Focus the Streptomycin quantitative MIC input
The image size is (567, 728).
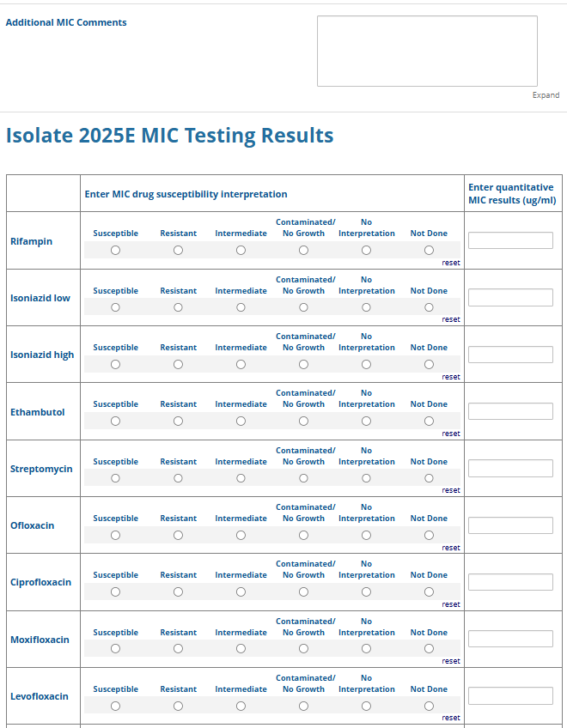coord(510,469)
